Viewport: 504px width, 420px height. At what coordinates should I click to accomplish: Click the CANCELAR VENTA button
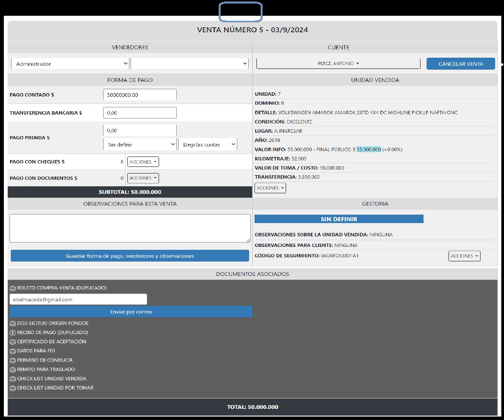[460, 64]
